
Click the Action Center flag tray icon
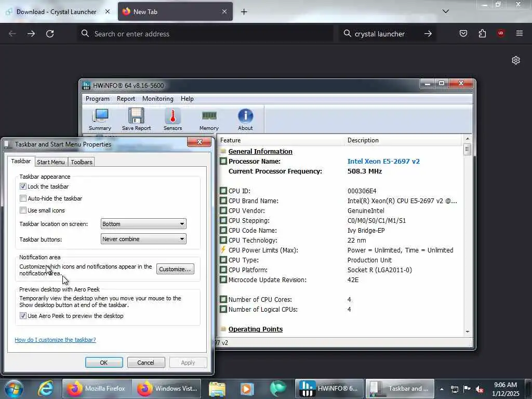point(467,389)
